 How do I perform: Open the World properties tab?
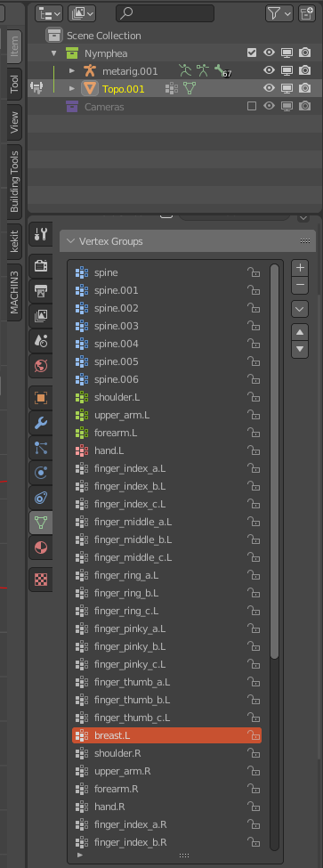41,365
